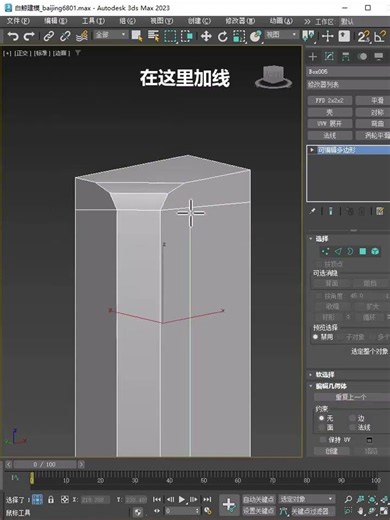
Task: Activate the Select and Move tool
Action: (206, 36)
